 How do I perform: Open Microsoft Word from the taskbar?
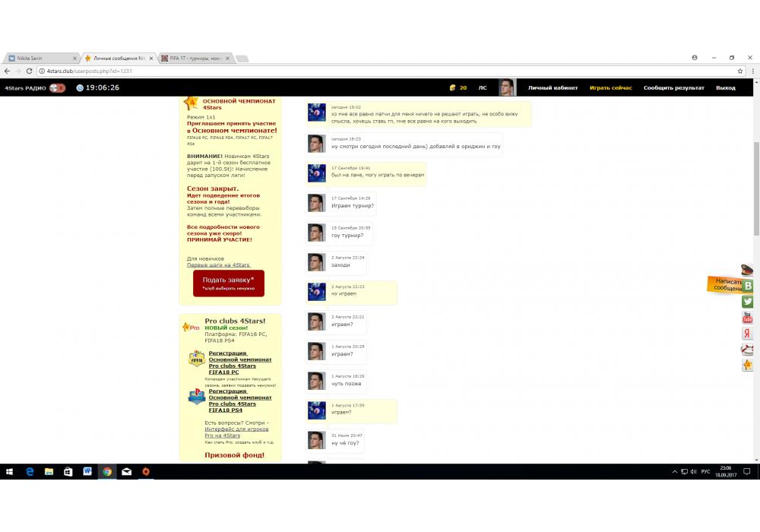[87, 471]
